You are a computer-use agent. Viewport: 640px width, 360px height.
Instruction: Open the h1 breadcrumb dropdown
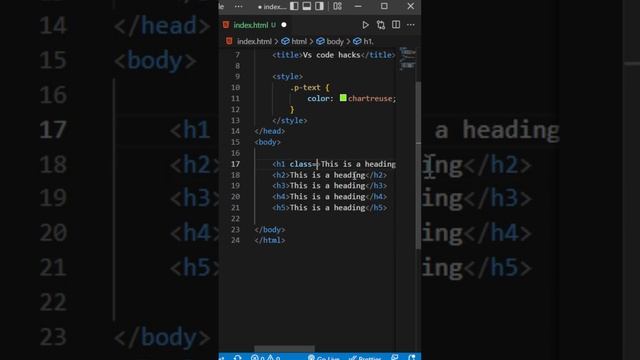(363, 41)
